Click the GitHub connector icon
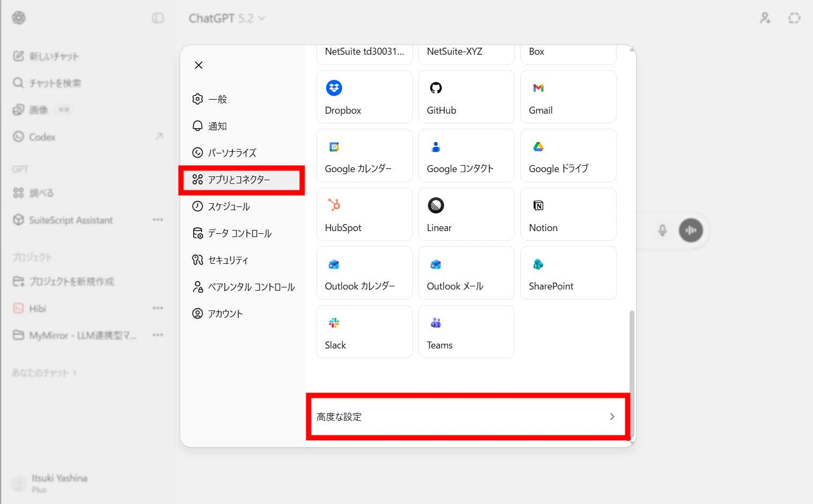The image size is (813, 504). [436, 88]
